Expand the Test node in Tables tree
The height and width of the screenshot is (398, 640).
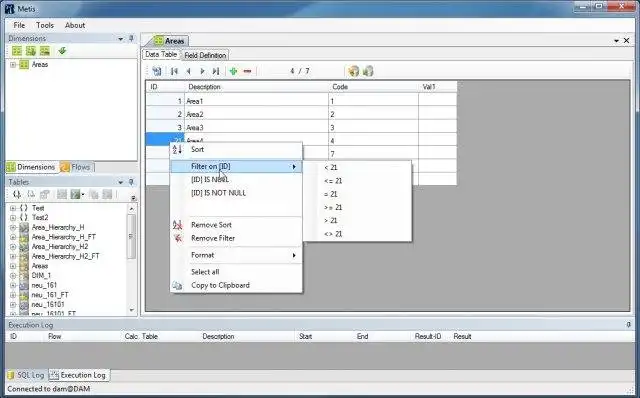13,208
